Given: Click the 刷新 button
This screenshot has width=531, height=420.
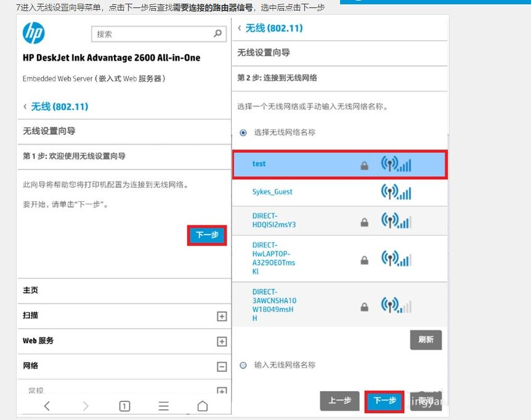Looking at the screenshot, I should [426, 340].
